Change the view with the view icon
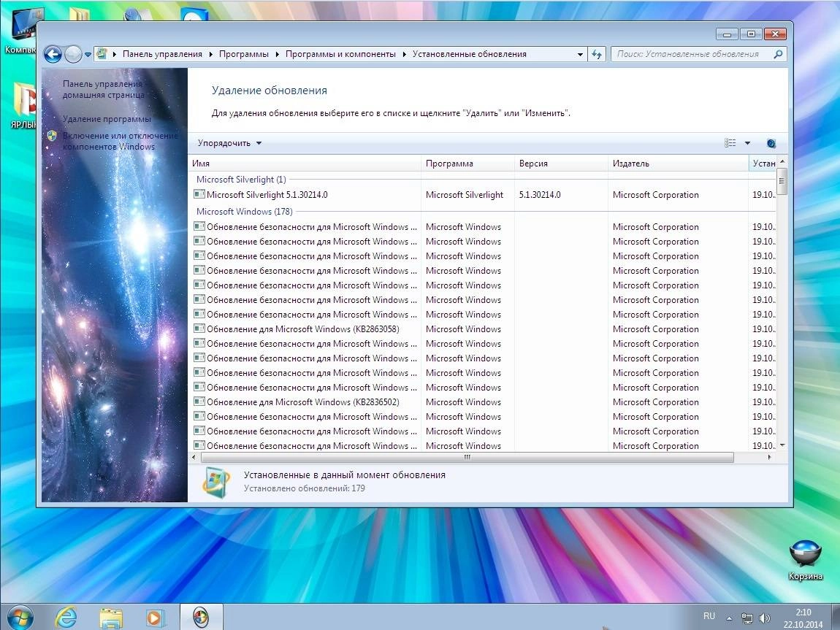 pyautogui.click(x=730, y=143)
